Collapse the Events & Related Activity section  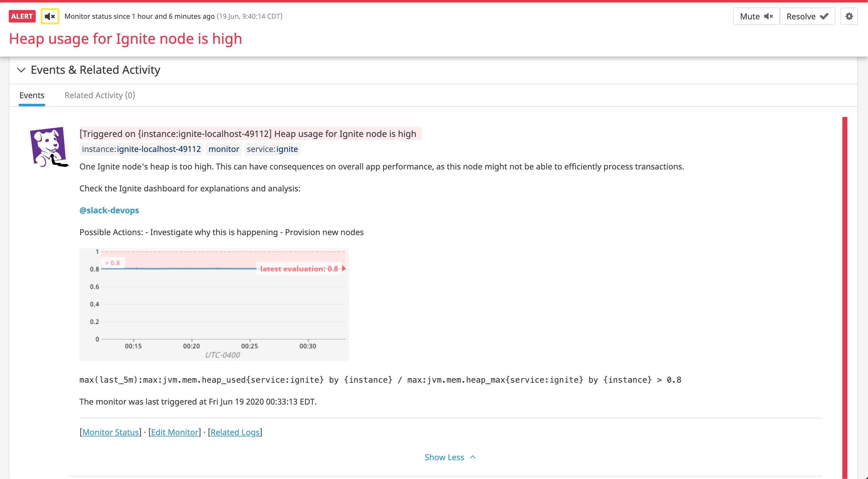pos(21,70)
